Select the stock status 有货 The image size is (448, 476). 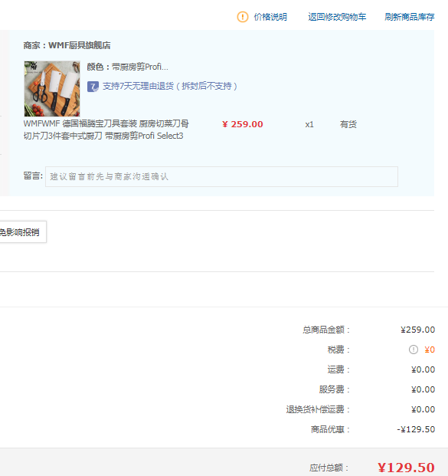tap(348, 124)
